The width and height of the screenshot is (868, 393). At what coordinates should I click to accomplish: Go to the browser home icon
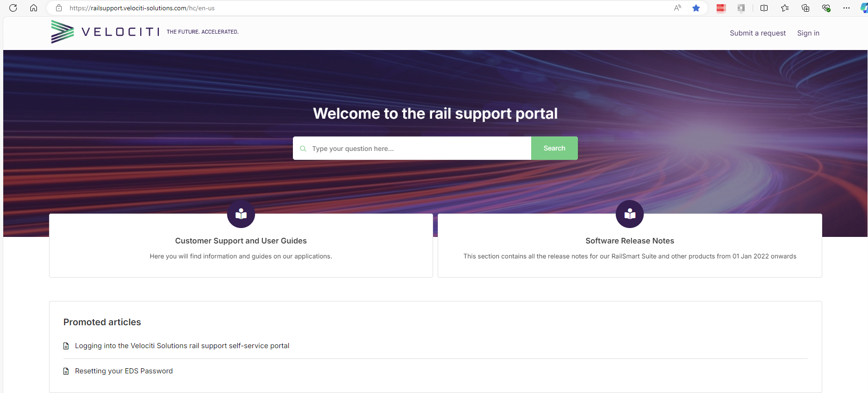(34, 8)
